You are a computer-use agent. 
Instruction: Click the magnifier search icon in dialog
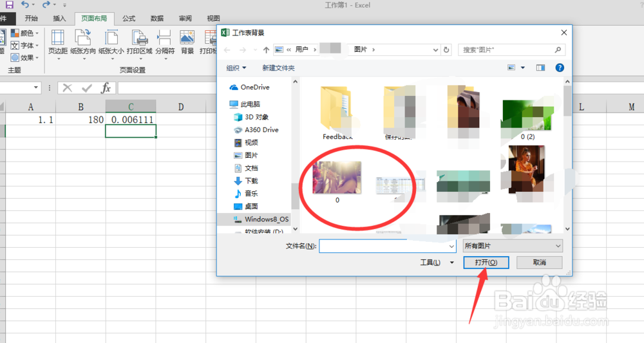pyautogui.click(x=558, y=50)
